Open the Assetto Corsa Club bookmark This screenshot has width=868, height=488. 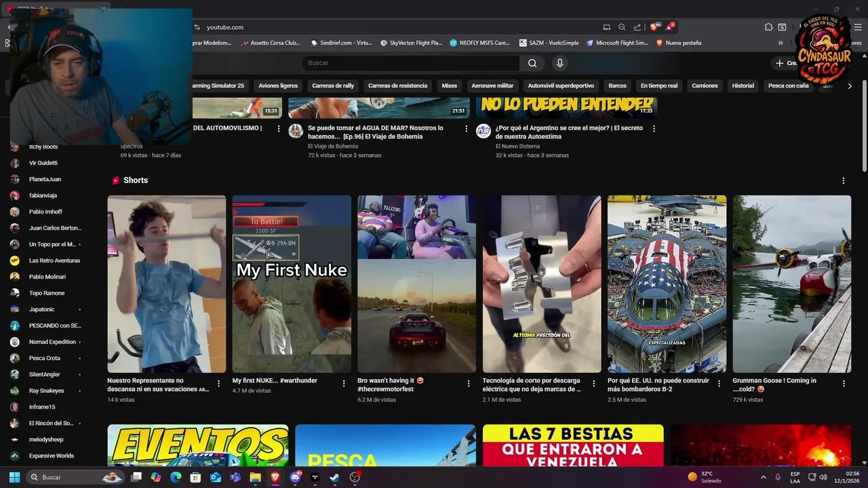point(269,43)
